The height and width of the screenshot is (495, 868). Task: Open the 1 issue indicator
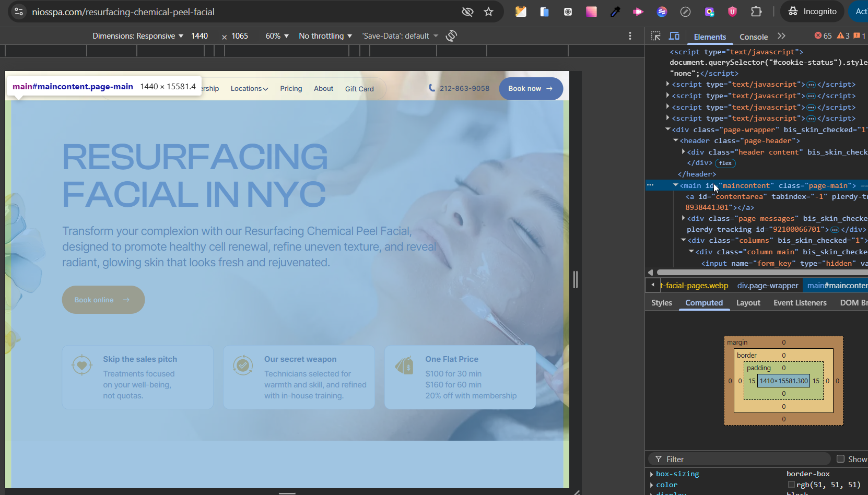(860, 36)
